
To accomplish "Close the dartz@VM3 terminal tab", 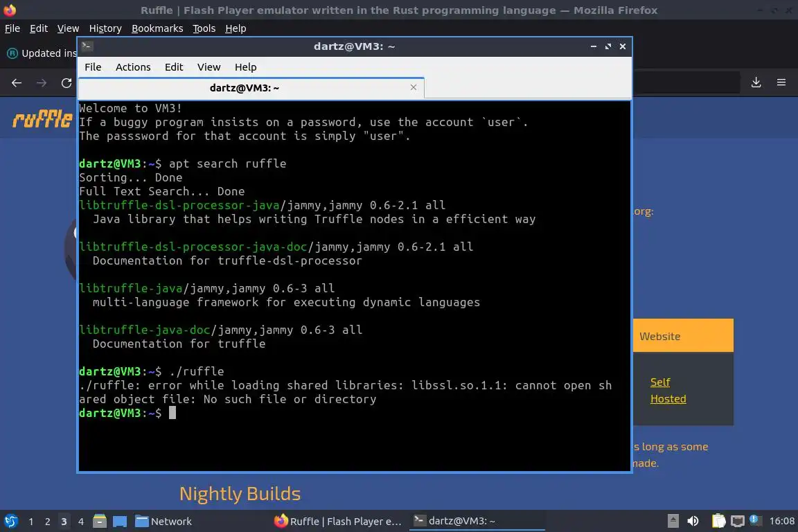I will click(414, 87).
